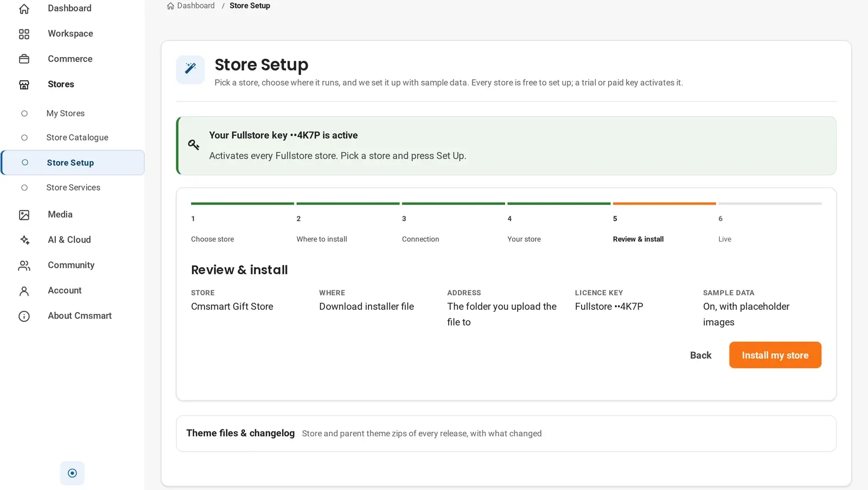Screen dimensions: 868x490
Task: Click the Dashboard breadcrumb link
Action: click(x=196, y=6)
